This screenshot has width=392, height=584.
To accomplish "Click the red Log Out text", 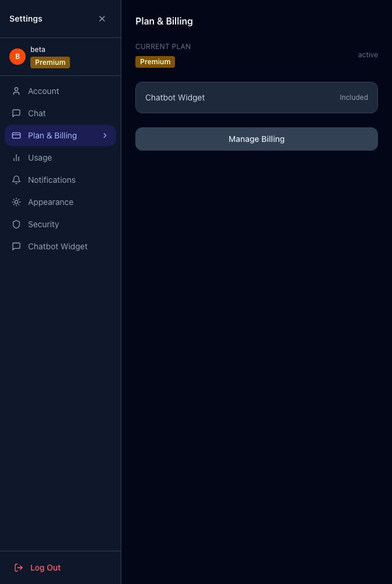I will pyautogui.click(x=45, y=568).
